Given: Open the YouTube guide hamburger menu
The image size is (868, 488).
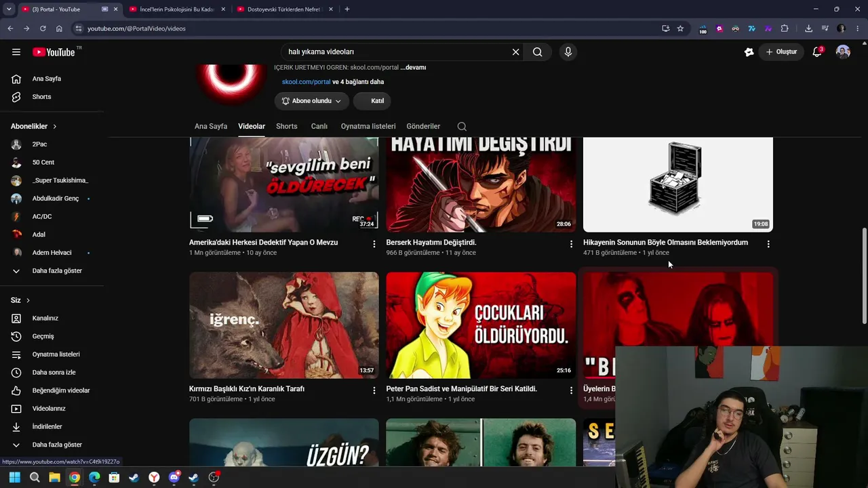Looking at the screenshot, I should click(16, 52).
